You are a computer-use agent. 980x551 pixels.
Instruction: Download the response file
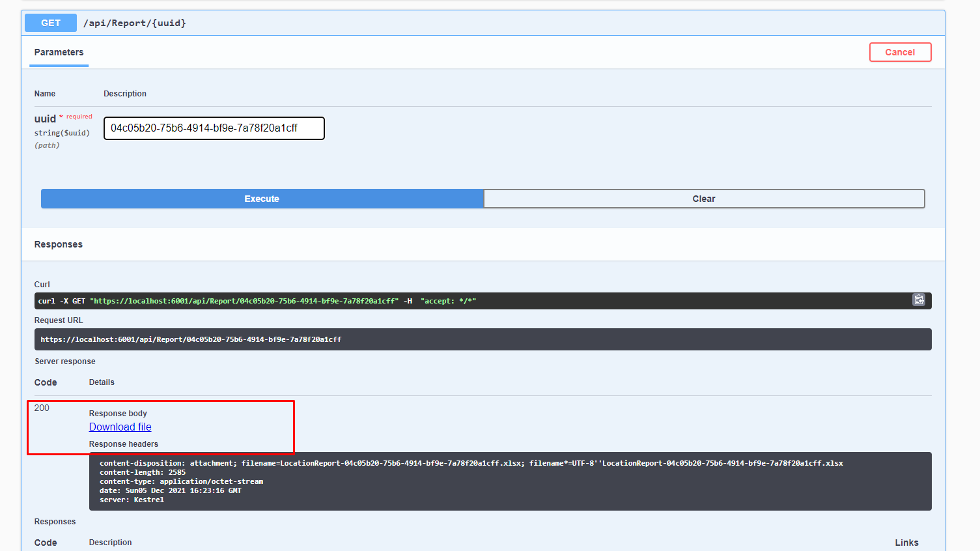[120, 427]
